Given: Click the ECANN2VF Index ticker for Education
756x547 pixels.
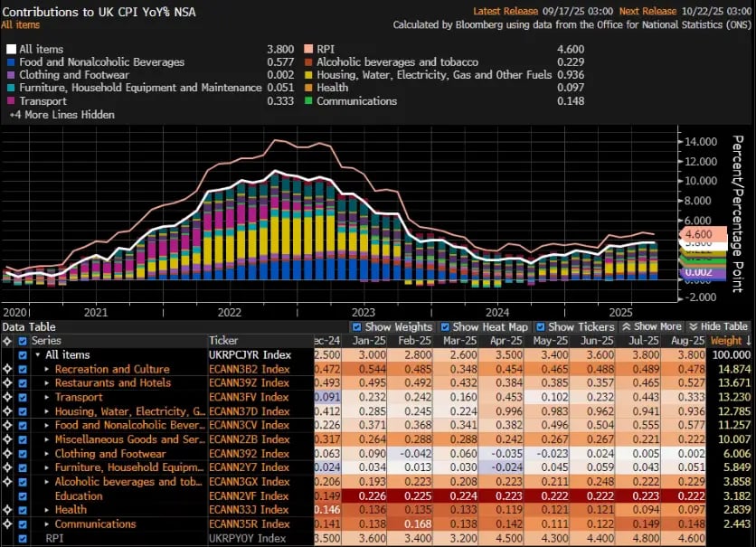Looking at the screenshot, I should coord(249,496).
